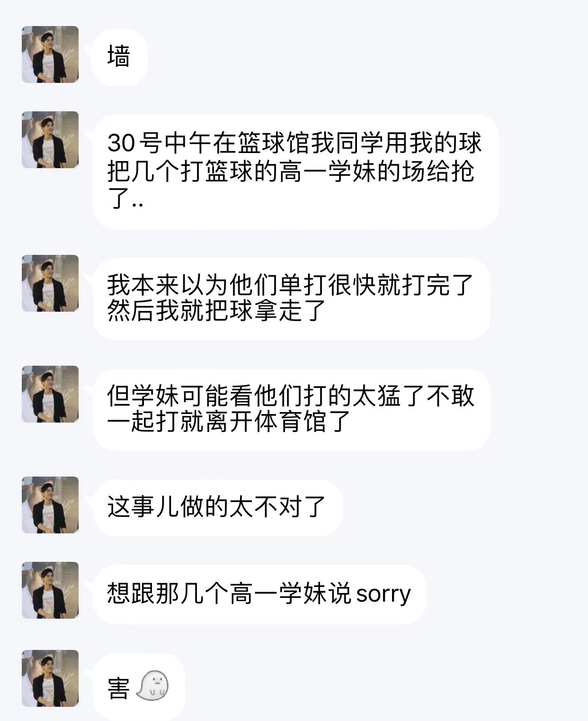
Task: Click avatar next to '但学妹可能看他们' message
Action: pos(50,394)
